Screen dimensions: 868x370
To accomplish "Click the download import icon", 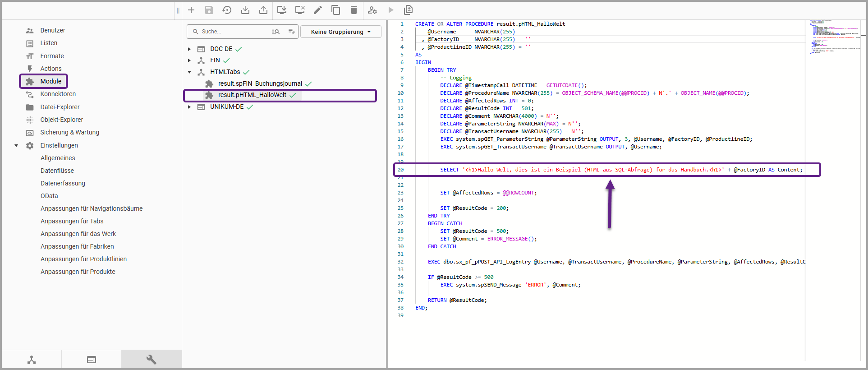I will tap(245, 10).
